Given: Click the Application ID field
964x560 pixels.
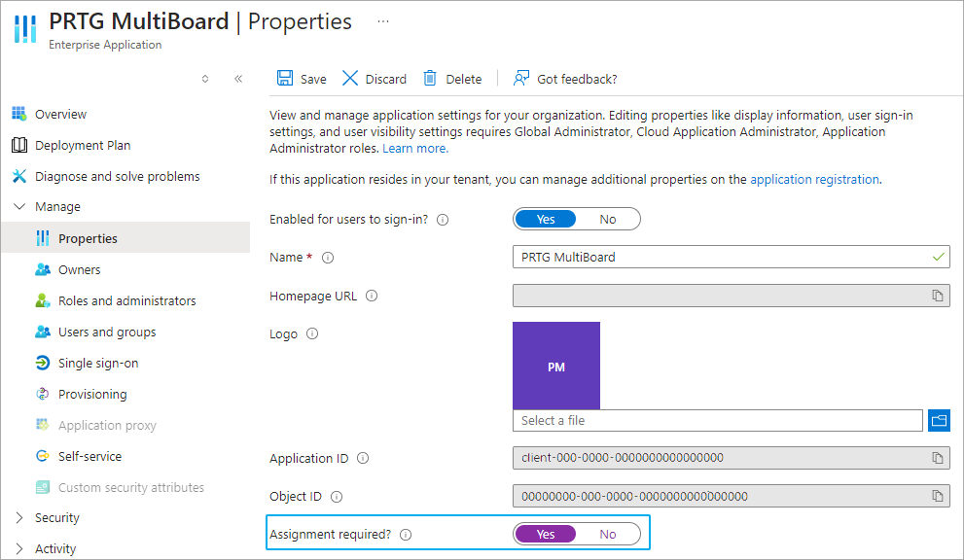Looking at the screenshot, I should (731, 458).
